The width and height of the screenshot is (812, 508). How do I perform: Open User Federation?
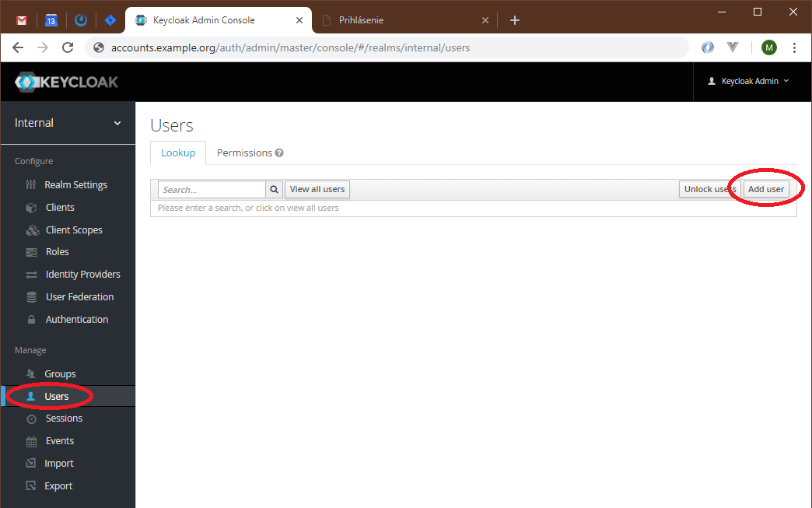[80, 296]
